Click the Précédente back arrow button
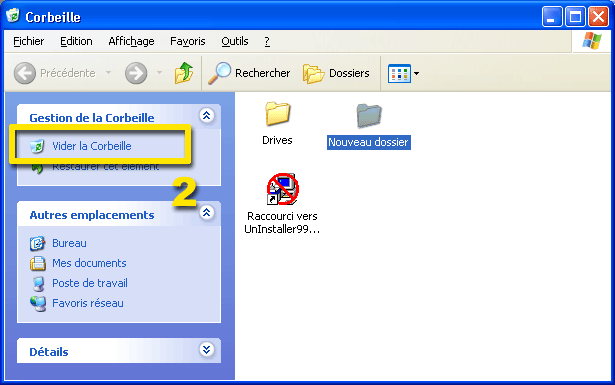 coord(25,73)
